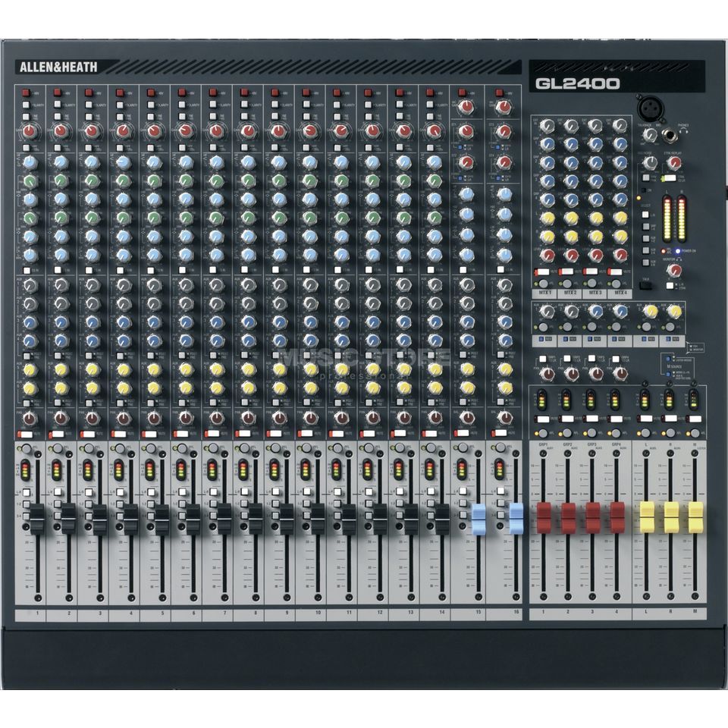The width and height of the screenshot is (728, 728).
Task: Grab the yellow M master fader
Action: point(695,516)
